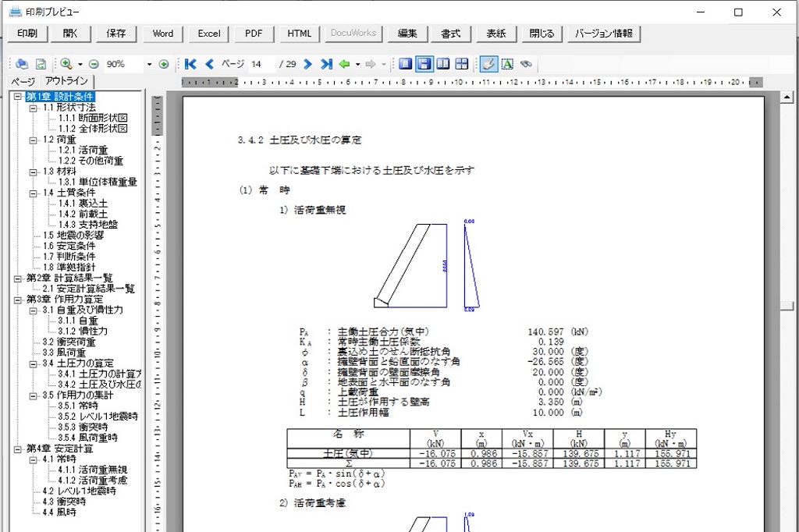Export to Word with the Word button
Screen dimensions: 799x532
tap(162, 34)
